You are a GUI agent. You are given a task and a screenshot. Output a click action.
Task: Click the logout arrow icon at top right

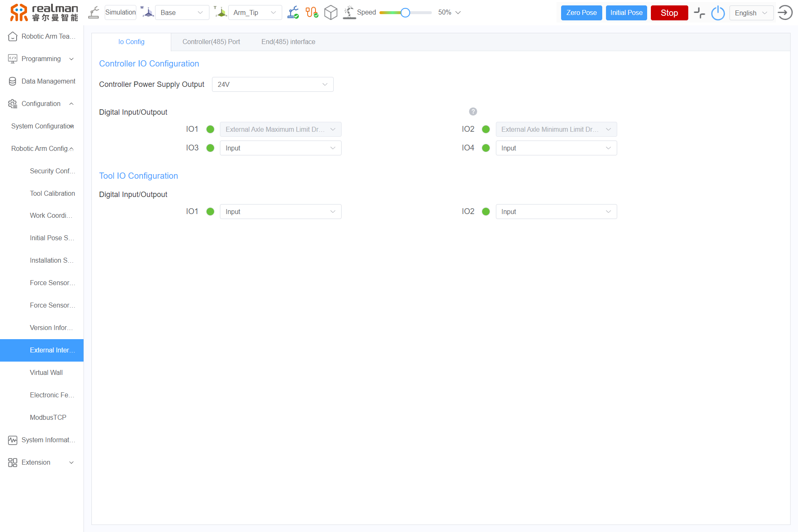785,12
